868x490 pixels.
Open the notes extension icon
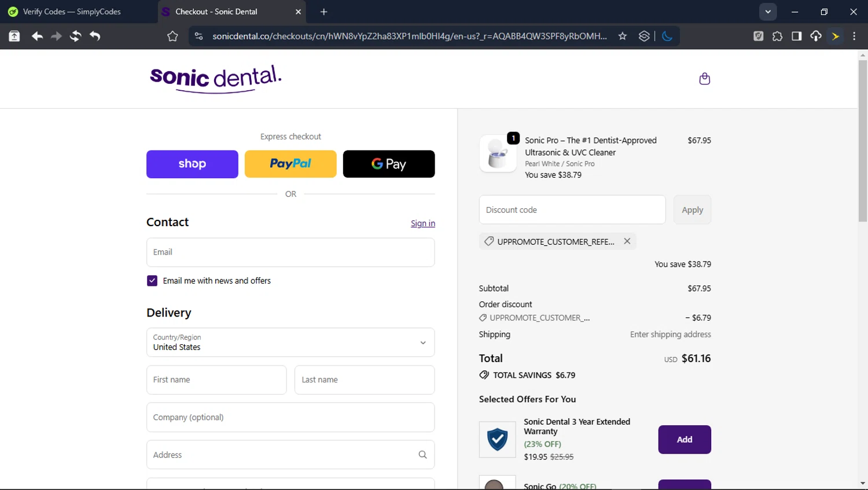coord(758,36)
